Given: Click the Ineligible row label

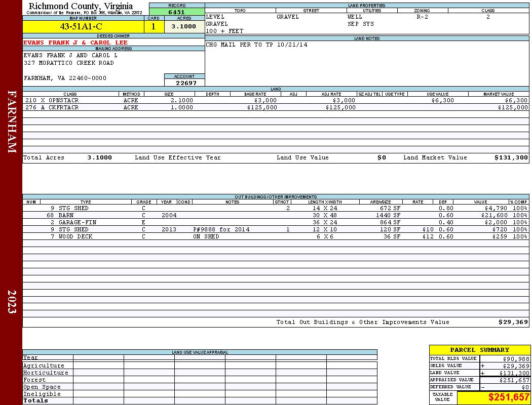Looking at the screenshot, I should (42, 394).
